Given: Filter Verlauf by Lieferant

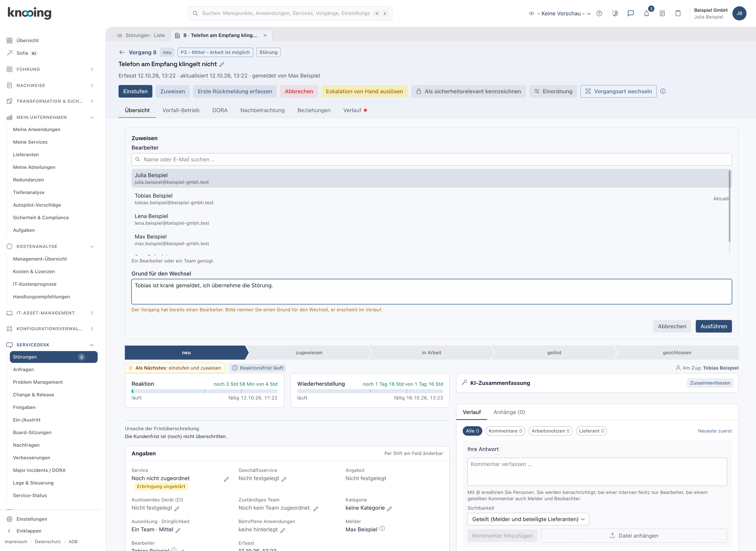Looking at the screenshot, I should click(x=591, y=431).
